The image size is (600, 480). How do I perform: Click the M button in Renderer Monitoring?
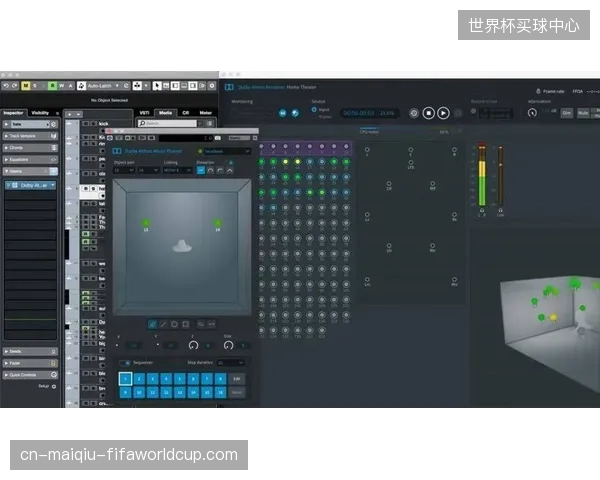tap(283, 113)
